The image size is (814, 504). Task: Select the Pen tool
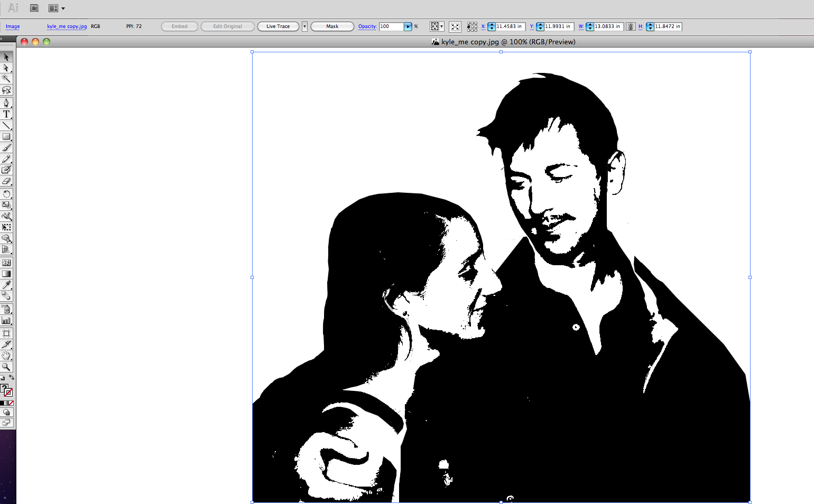click(6, 103)
